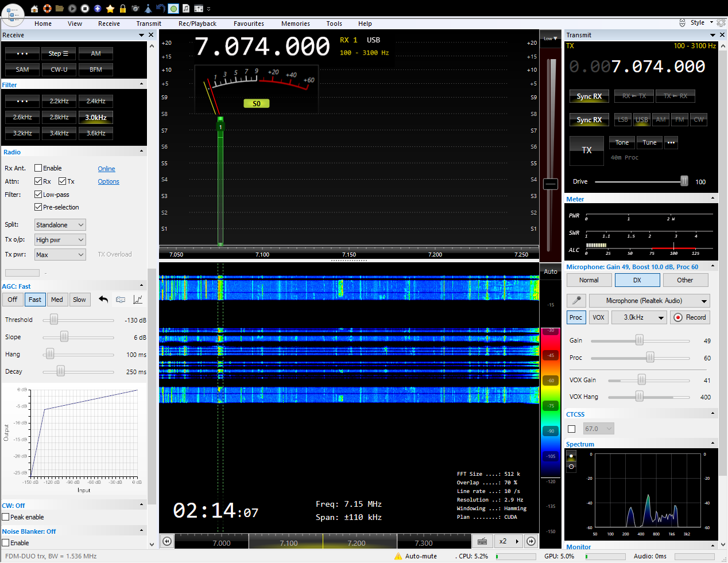Open the Tx o/p High pwr dropdown

(60, 240)
